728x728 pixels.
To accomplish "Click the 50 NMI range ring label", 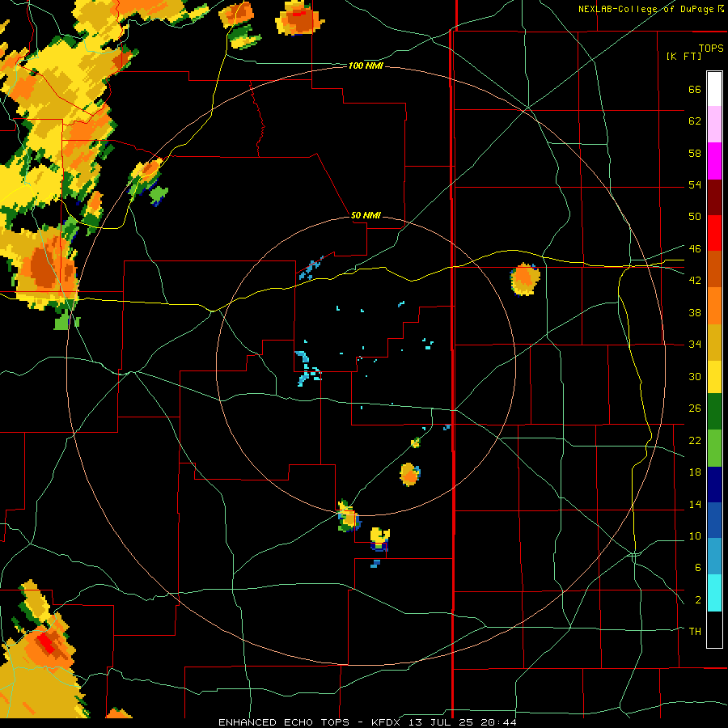I will pyautogui.click(x=366, y=215).
